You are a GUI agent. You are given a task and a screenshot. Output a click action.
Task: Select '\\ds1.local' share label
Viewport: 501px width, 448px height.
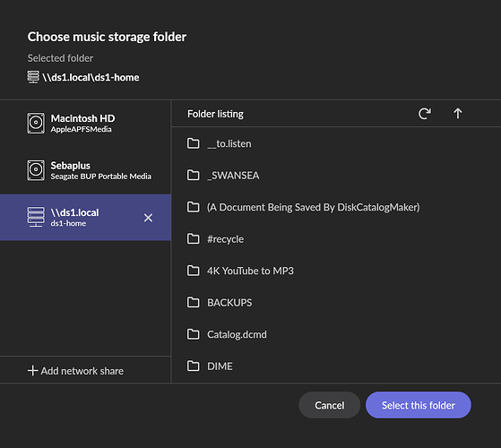point(74,212)
